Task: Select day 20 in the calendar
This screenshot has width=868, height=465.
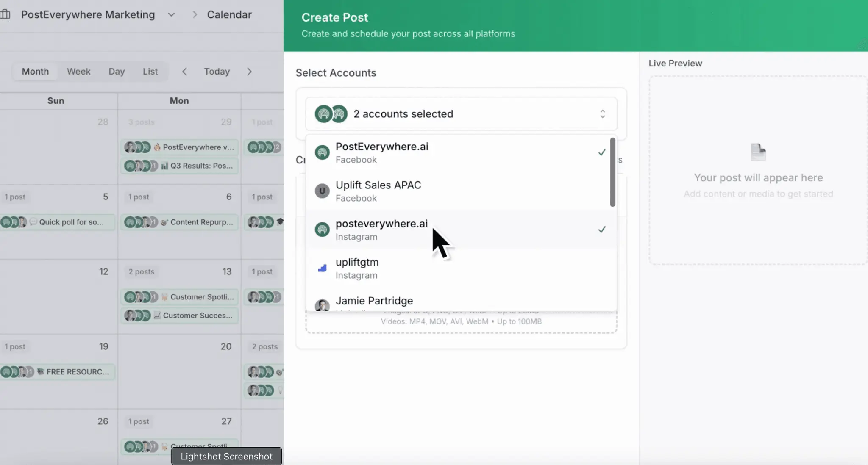Action: tap(226, 346)
